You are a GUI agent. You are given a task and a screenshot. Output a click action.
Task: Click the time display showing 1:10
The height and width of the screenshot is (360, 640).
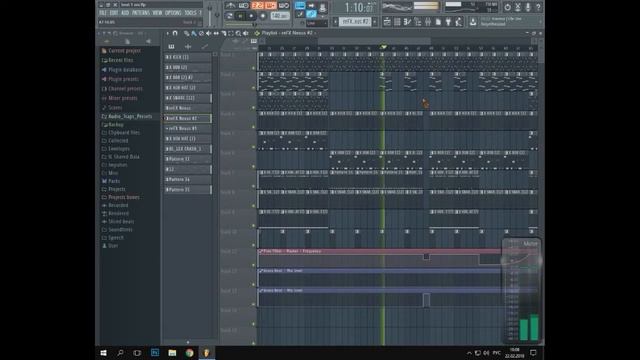pyautogui.click(x=359, y=7)
